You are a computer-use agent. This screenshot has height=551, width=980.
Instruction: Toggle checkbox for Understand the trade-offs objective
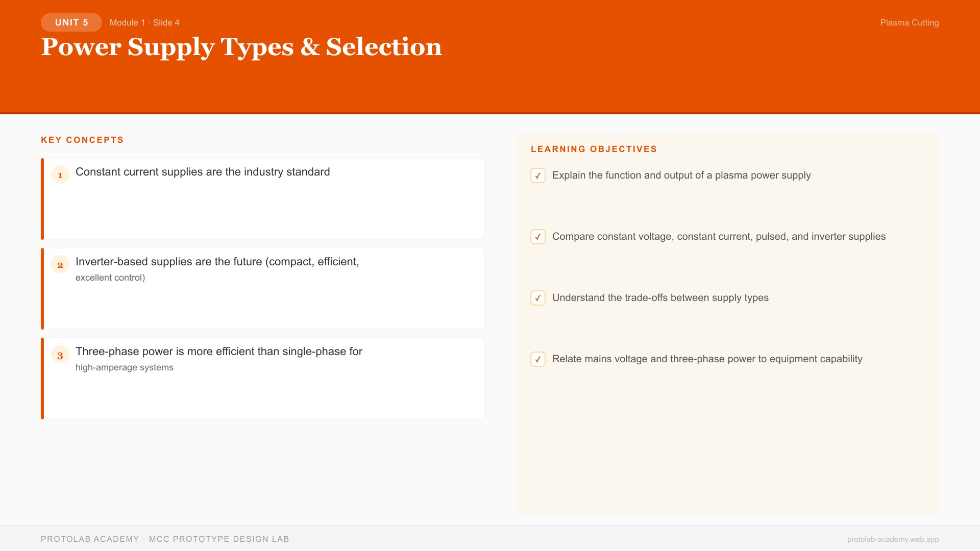pos(538,298)
